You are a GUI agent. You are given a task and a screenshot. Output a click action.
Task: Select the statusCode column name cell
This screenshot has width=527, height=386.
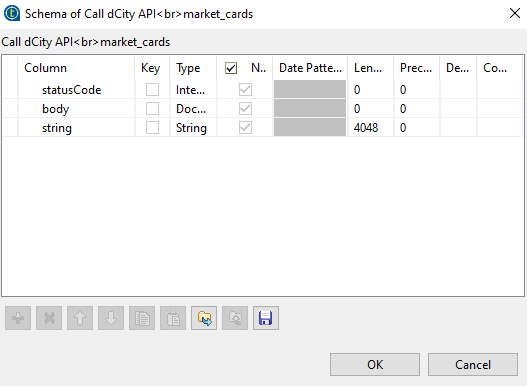tap(76, 90)
